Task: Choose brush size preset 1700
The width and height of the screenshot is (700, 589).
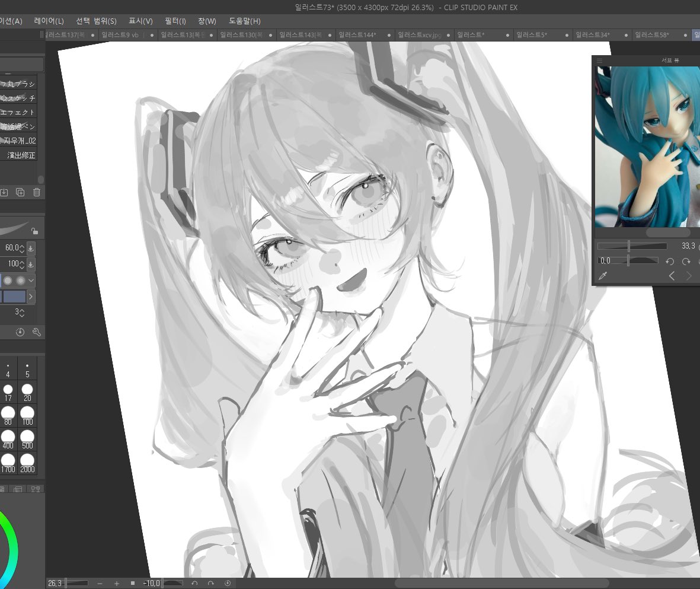Action: point(8,463)
